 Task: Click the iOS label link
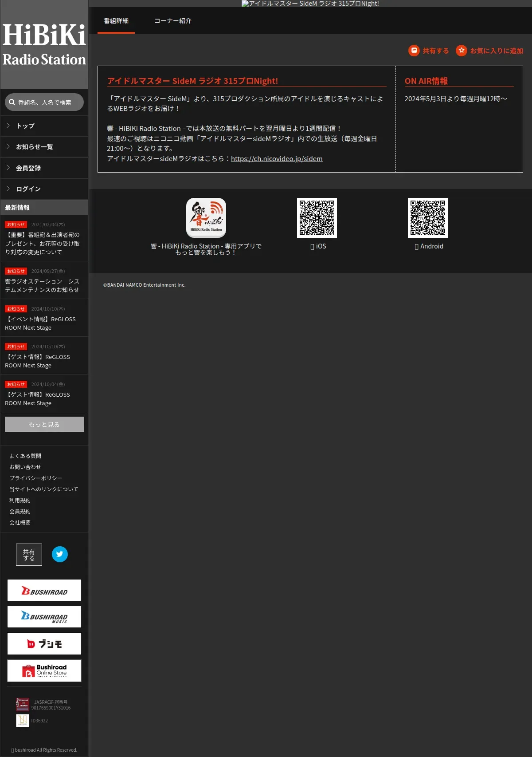[318, 246]
